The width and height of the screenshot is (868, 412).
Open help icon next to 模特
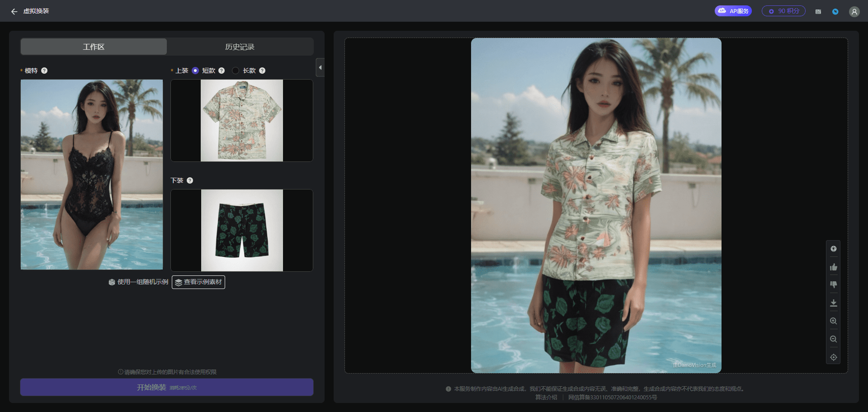(44, 71)
